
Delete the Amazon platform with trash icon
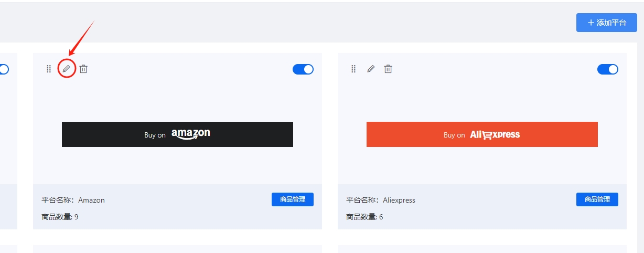point(83,69)
